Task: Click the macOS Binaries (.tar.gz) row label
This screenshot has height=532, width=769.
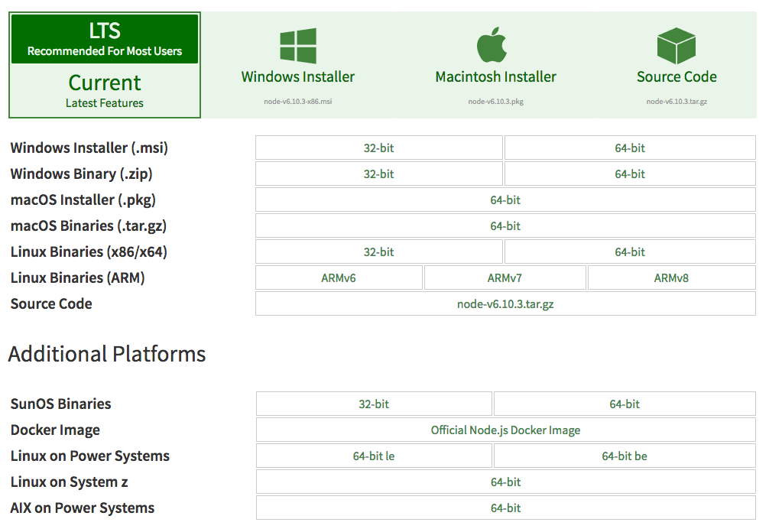Action: [x=89, y=225]
